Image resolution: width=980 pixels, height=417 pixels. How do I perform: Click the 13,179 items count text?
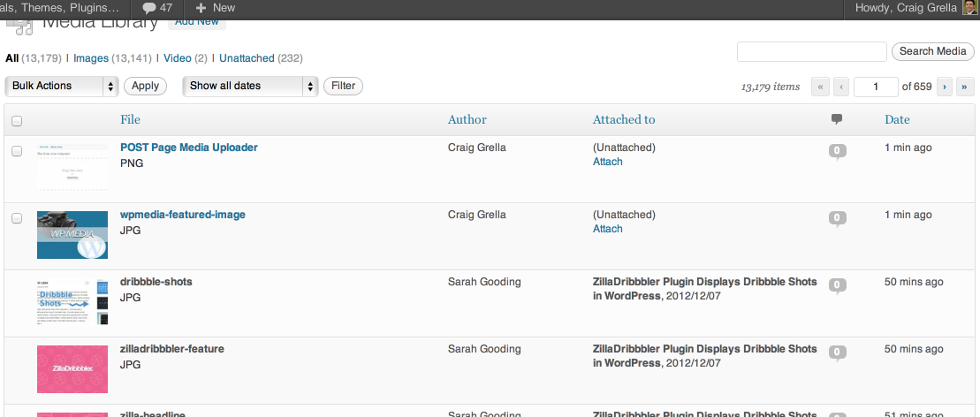[x=771, y=87]
